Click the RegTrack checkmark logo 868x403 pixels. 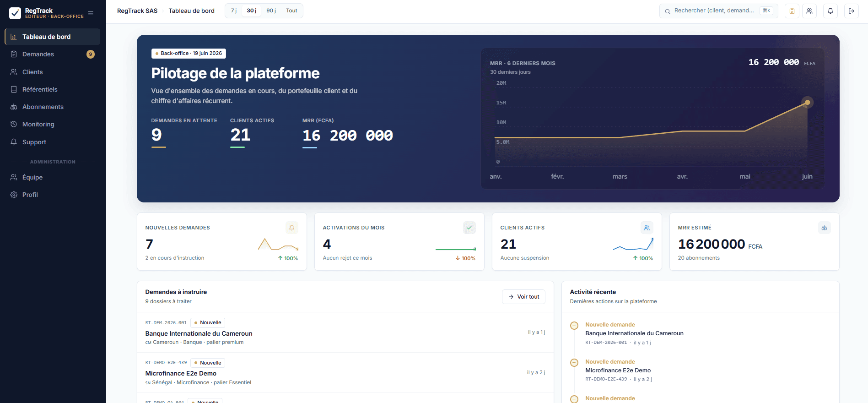[15, 13]
